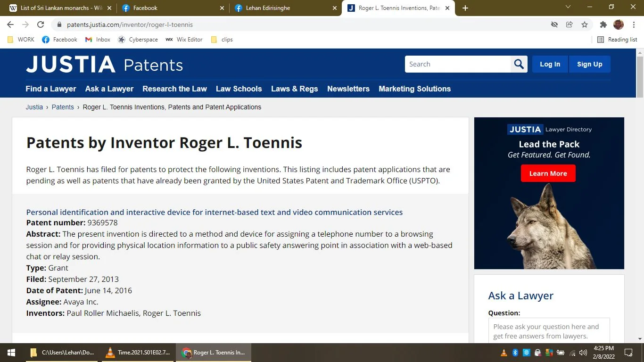The height and width of the screenshot is (362, 644).
Task: Open the Reading list panel
Action: click(617, 40)
